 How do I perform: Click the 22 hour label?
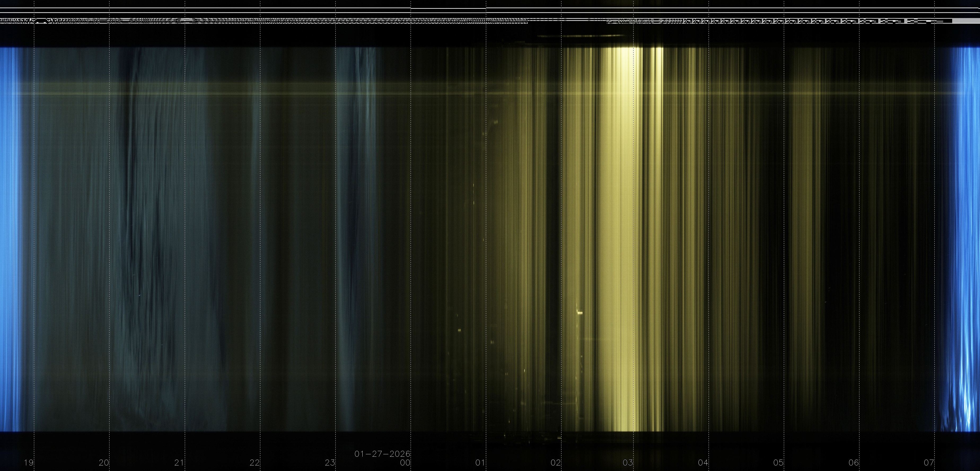[254, 463]
